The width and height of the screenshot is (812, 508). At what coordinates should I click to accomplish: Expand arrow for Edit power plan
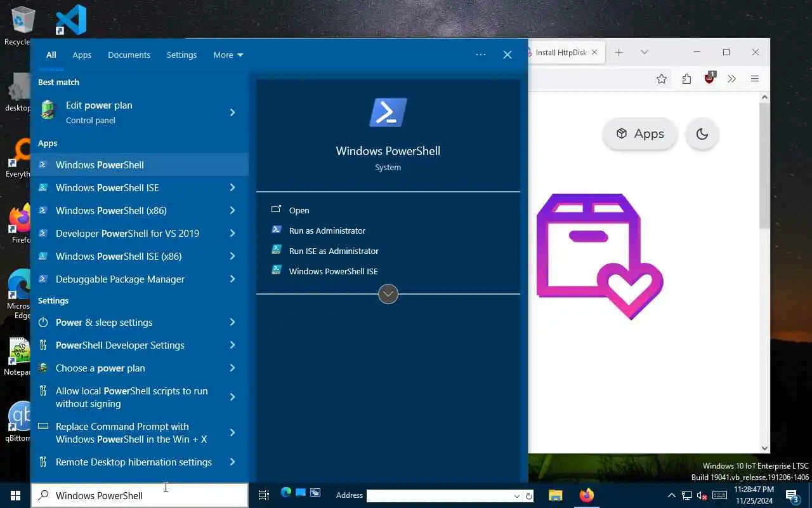[x=232, y=112]
